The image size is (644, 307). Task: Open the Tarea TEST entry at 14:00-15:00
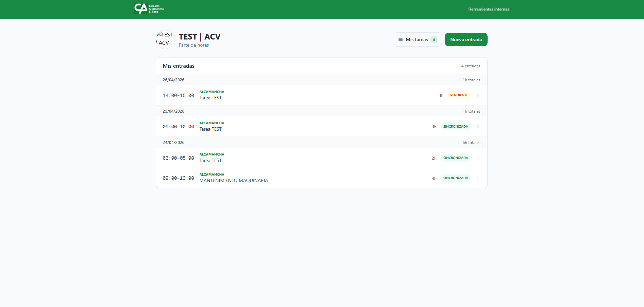[210, 98]
